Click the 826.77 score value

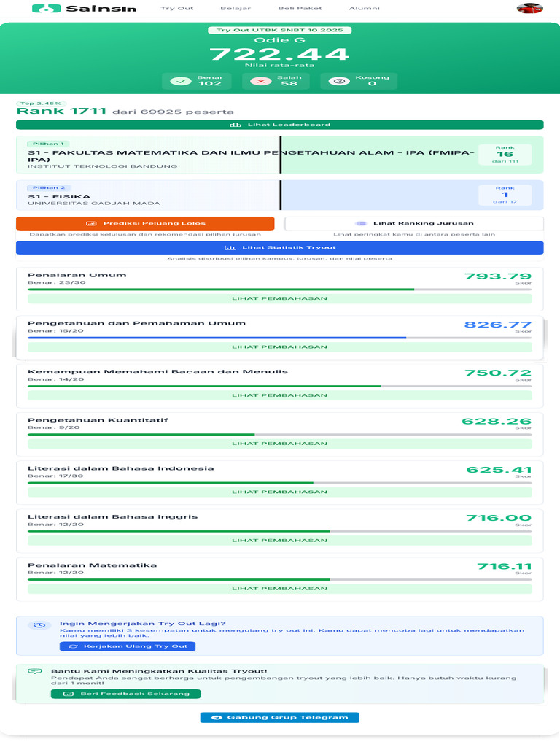[497, 325]
